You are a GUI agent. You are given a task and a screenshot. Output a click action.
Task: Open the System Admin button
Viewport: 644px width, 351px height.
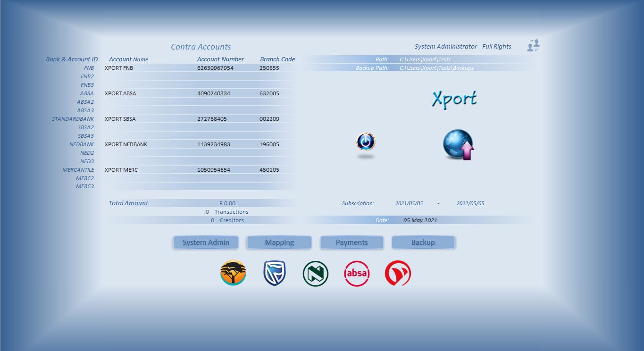(206, 242)
